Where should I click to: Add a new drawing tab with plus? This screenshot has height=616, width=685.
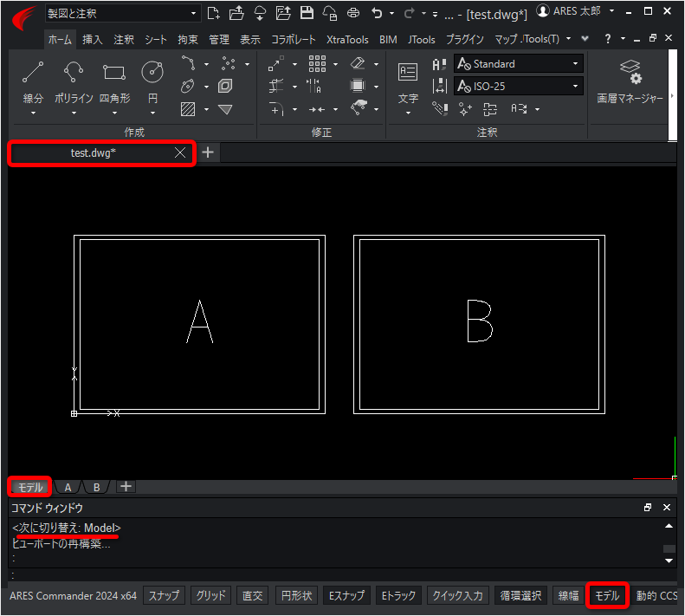pos(208,152)
